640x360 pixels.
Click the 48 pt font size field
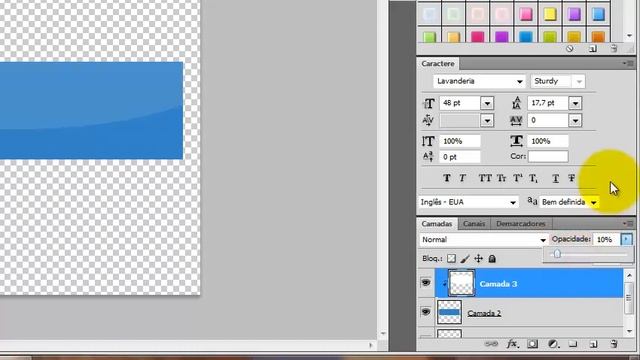[x=460, y=103]
